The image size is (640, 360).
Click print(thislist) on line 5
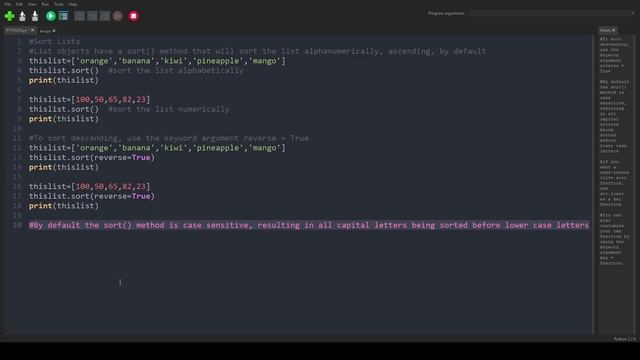tap(64, 80)
